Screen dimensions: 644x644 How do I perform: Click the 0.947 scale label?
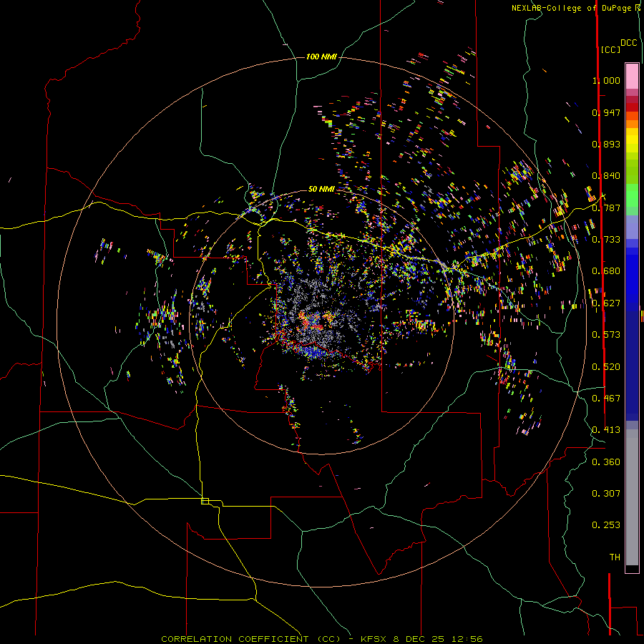coord(606,112)
